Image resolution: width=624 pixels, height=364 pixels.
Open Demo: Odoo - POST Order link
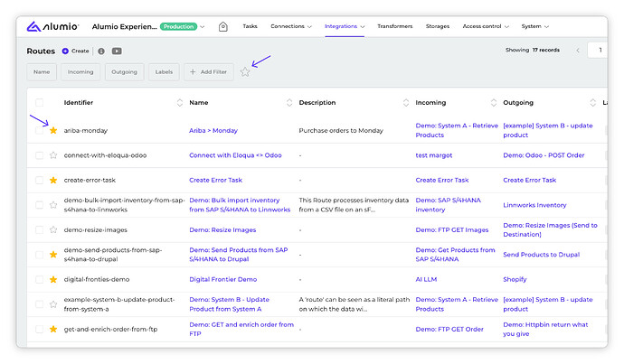click(x=544, y=155)
